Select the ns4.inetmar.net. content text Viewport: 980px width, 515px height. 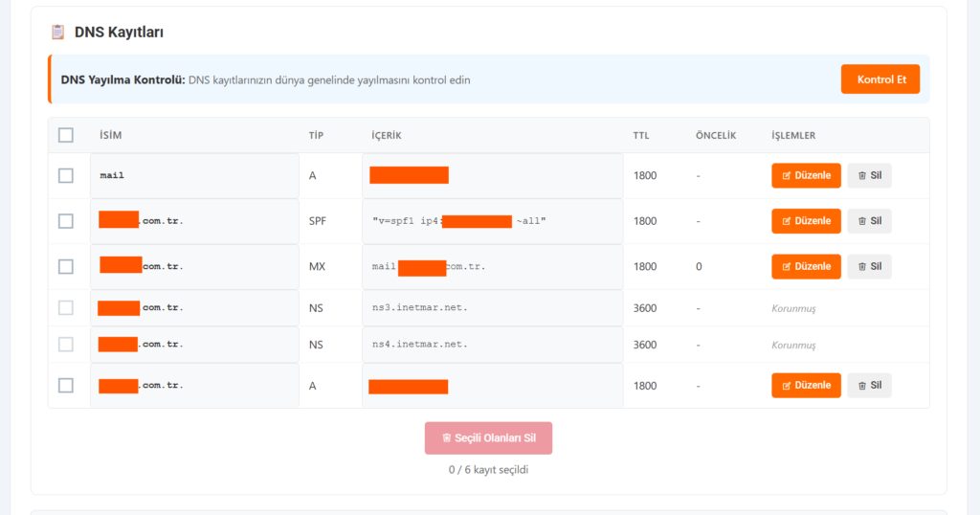[420, 345]
